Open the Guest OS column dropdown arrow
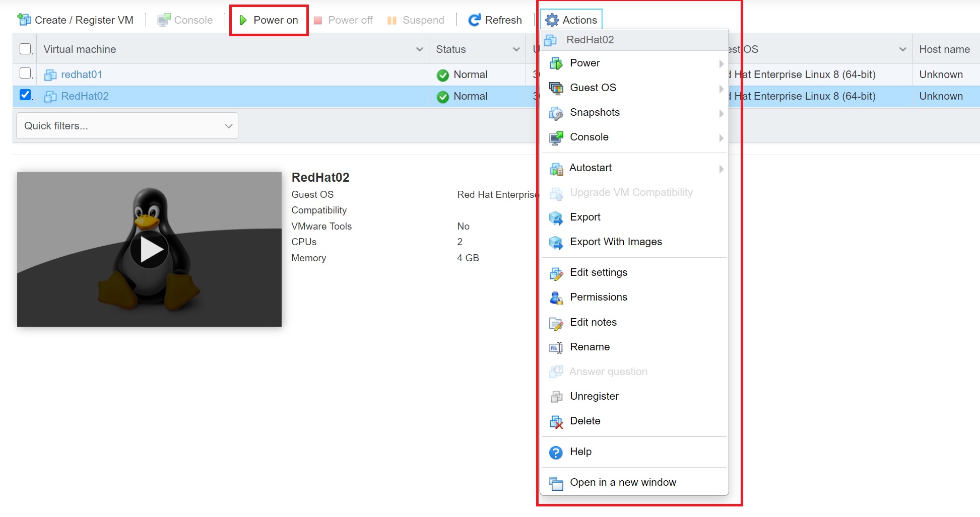This screenshot has width=980, height=517. click(902, 49)
